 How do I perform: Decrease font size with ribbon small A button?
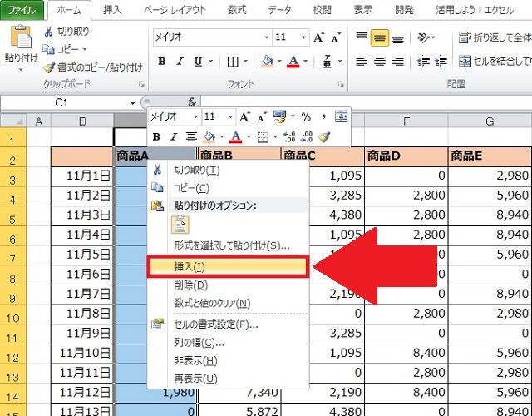336,37
